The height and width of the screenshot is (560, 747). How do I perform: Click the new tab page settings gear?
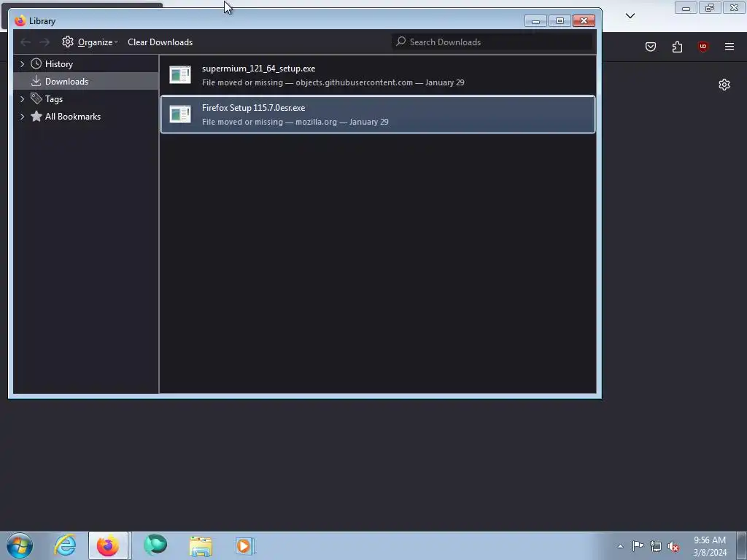(724, 85)
